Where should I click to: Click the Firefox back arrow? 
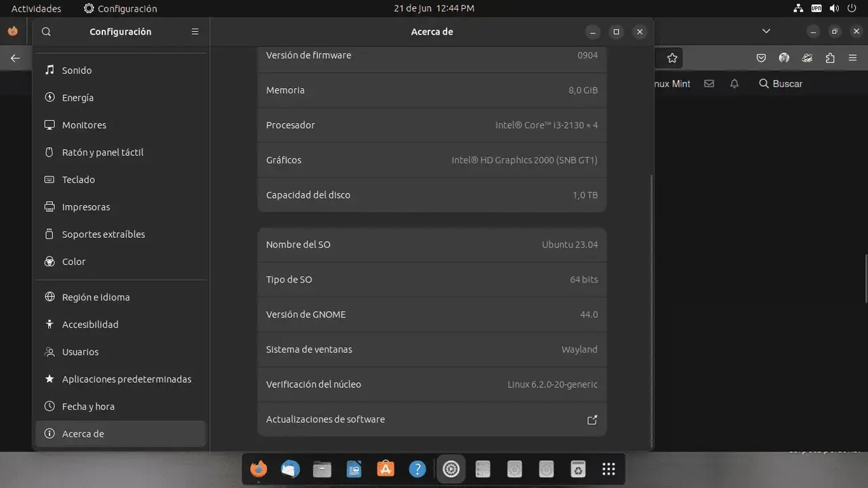[x=15, y=58]
